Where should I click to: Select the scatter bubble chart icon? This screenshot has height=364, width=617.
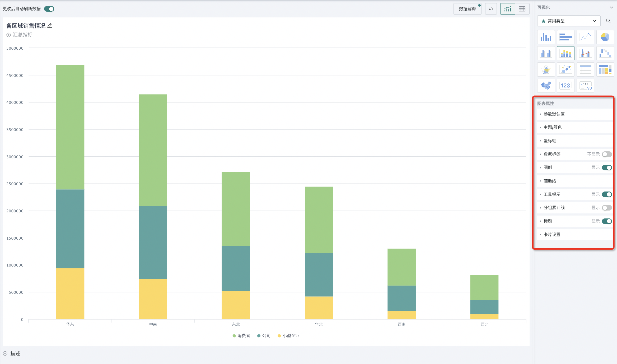[x=565, y=69]
